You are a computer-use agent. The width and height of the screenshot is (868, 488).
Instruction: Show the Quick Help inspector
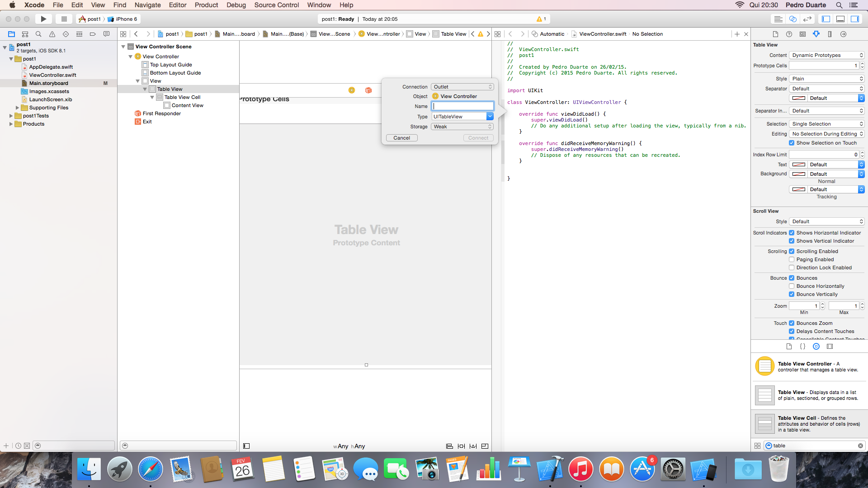click(x=789, y=34)
